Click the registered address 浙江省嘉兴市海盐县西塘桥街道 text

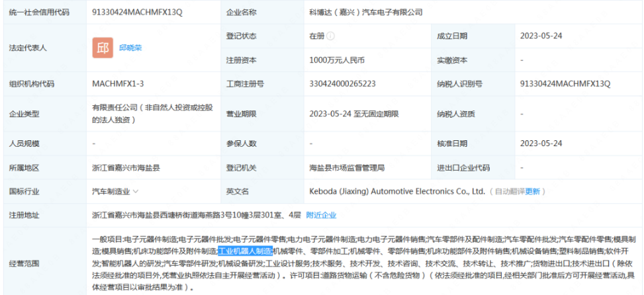tap(197, 215)
